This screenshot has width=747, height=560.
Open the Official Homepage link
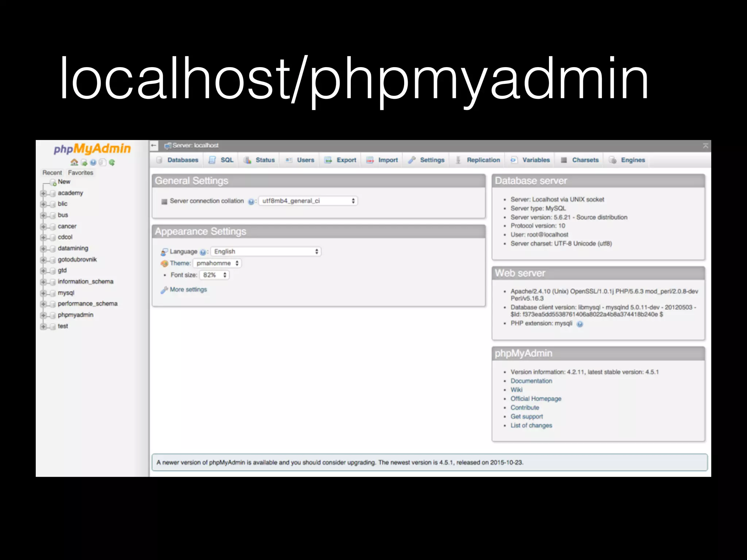pyautogui.click(x=536, y=399)
